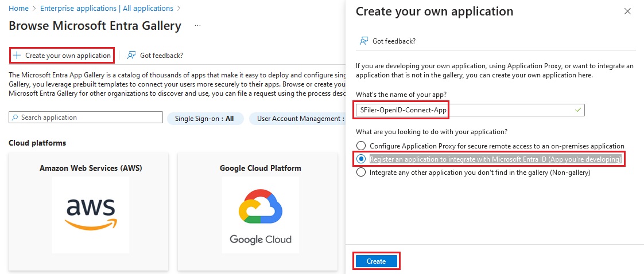The image size is (644, 274).
Task: Open the User Account Management filter
Action: click(298, 119)
